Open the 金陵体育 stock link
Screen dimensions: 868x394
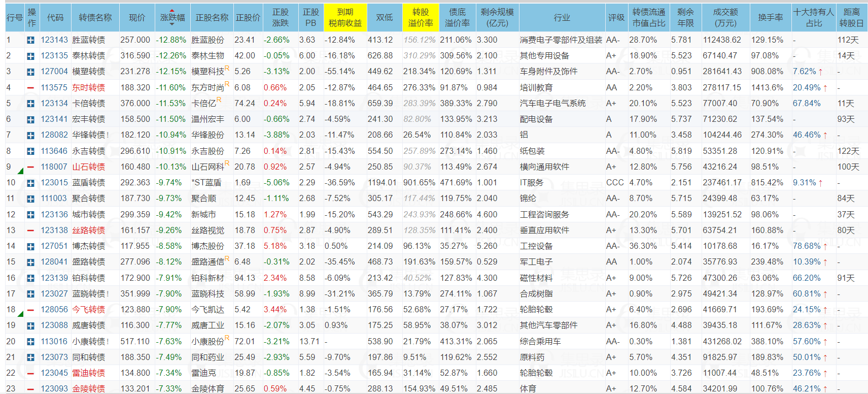(208, 389)
